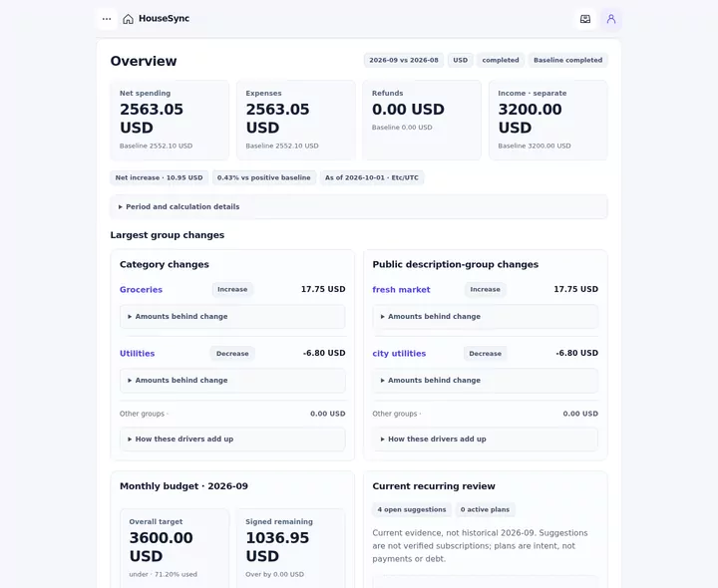
Task: Open the fresh market group link
Action: [401, 290]
